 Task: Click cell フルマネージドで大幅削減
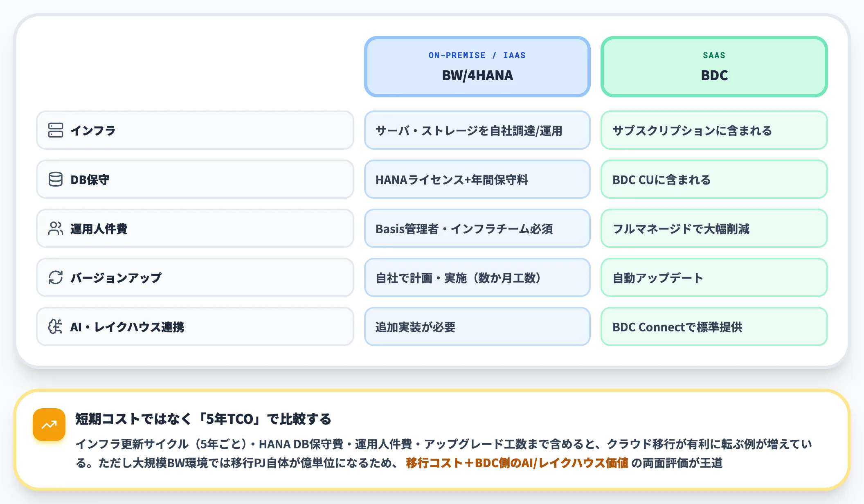[x=714, y=228]
